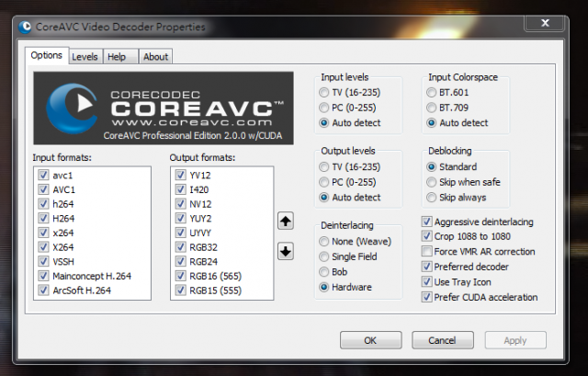
Task: Open the About tab
Action: (x=155, y=57)
